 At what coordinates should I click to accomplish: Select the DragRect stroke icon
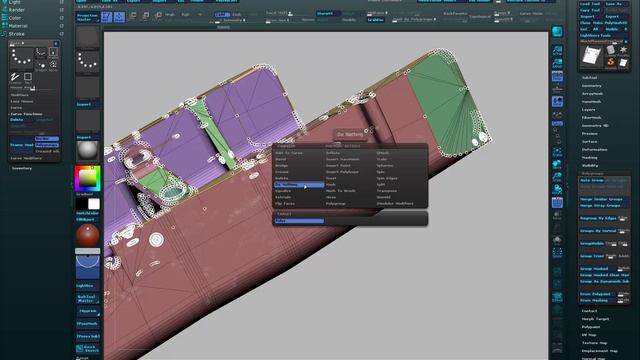pos(53,52)
